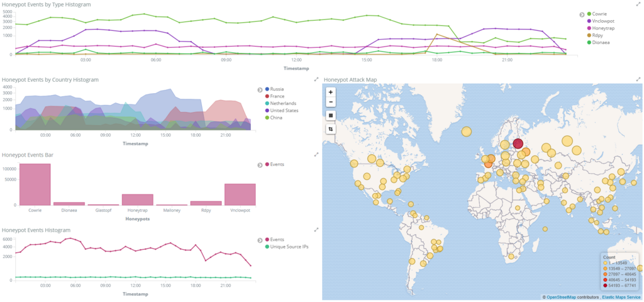644x302 pixels.
Task: Expand the Honeypot Events Histogram panel fullscreen
Action: (x=316, y=230)
